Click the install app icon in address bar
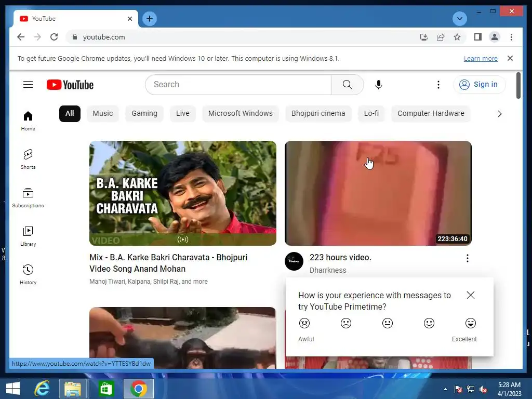The image size is (532, 399). click(x=424, y=37)
